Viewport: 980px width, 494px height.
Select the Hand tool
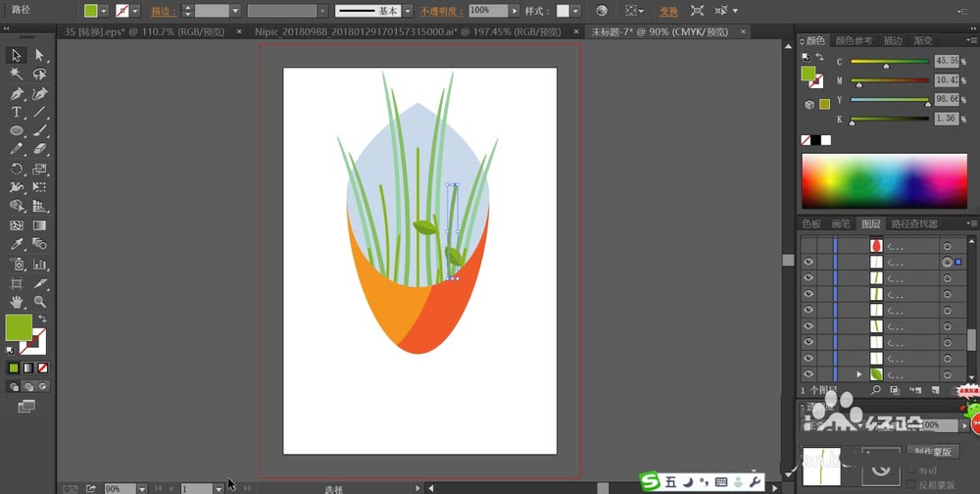click(x=17, y=302)
